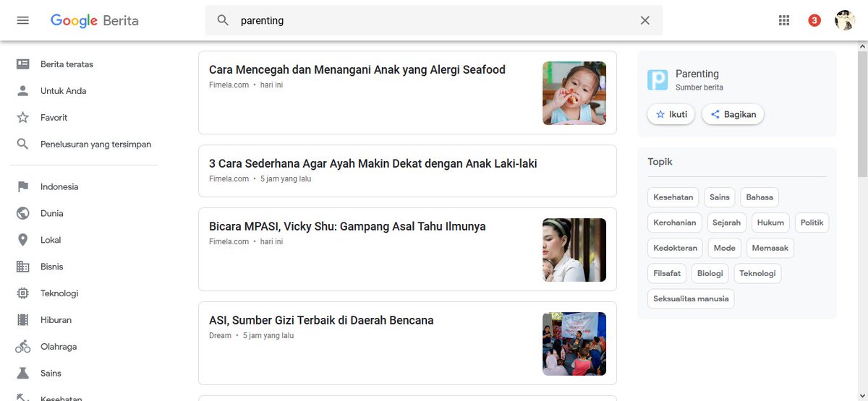Screen dimensions: 868x401
Task: Open the Kesehatan topic chip
Action: pos(673,197)
